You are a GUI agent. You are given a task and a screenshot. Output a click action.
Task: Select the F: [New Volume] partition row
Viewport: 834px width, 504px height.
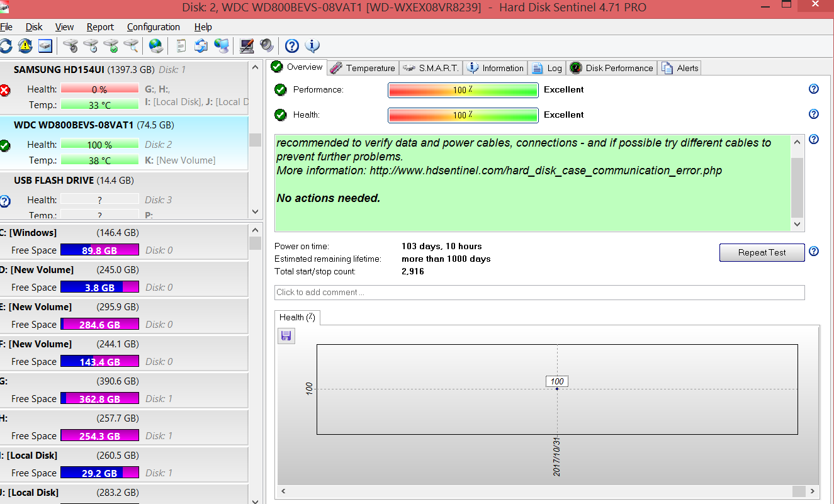(x=124, y=352)
